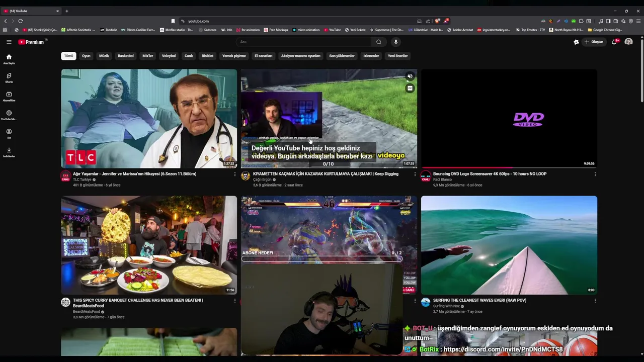Select the El sanatları filter chip
Screen dimensions: 644x362
coord(264,56)
